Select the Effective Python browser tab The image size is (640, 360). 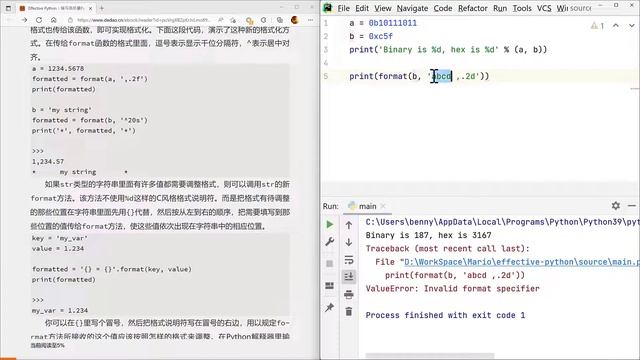(x=55, y=8)
